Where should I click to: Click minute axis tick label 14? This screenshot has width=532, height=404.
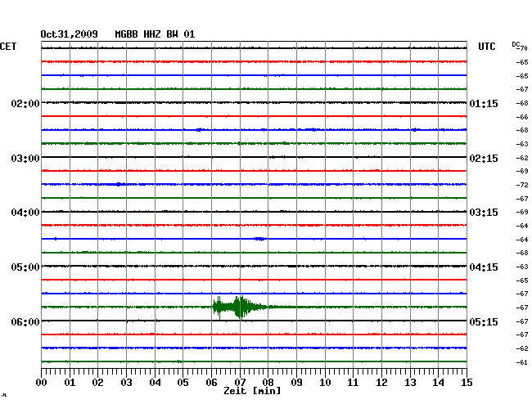[439, 382]
